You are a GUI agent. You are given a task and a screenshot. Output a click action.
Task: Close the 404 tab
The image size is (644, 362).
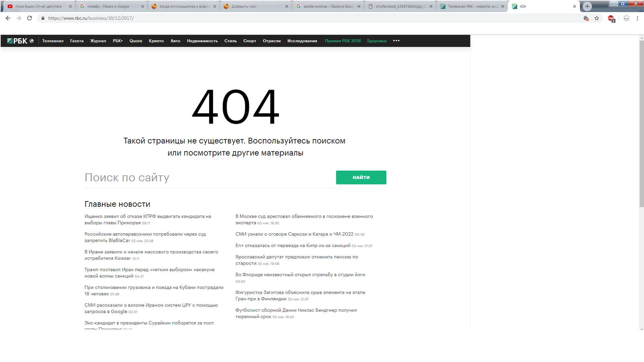pos(574,6)
